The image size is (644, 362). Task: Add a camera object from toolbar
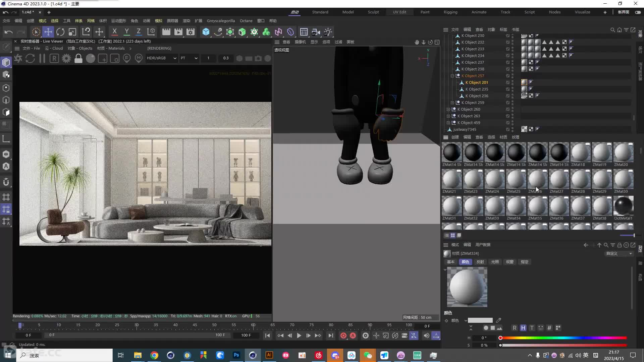[316, 32]
